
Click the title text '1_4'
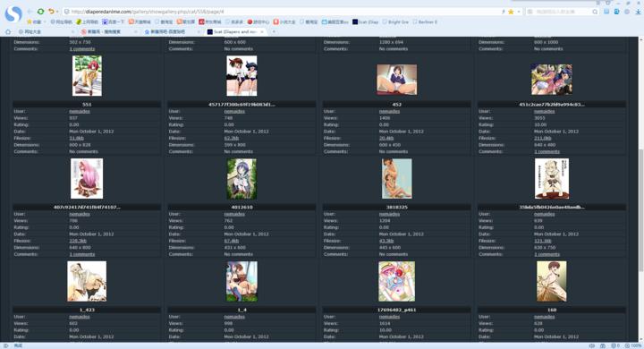coord(241,310)
